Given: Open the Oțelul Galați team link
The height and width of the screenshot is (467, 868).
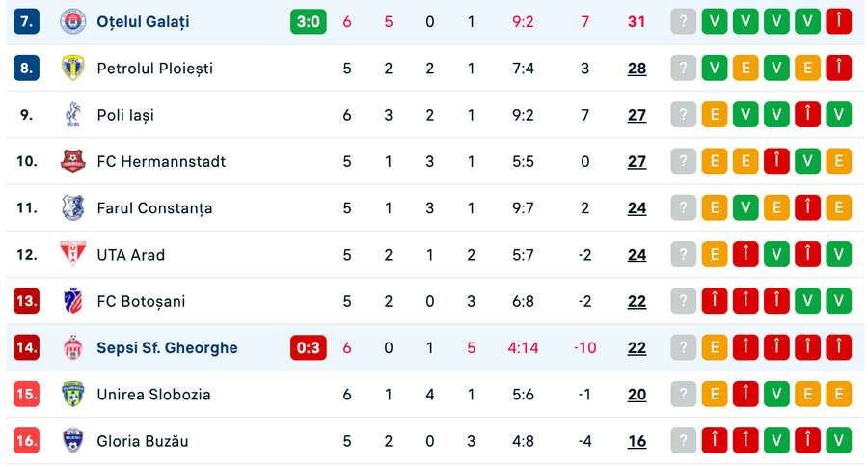Looking at the screenshot, I should (x=143, y=21).
